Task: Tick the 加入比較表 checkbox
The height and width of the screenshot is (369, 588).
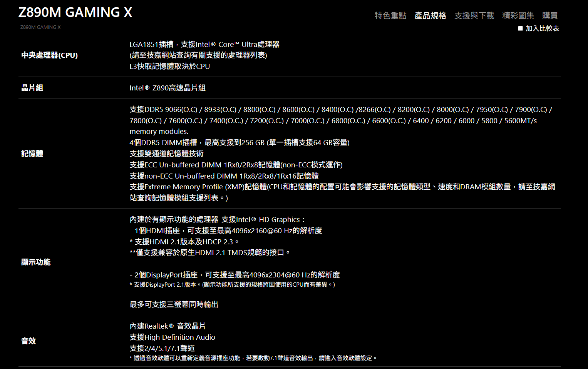Action: (520, 28)
